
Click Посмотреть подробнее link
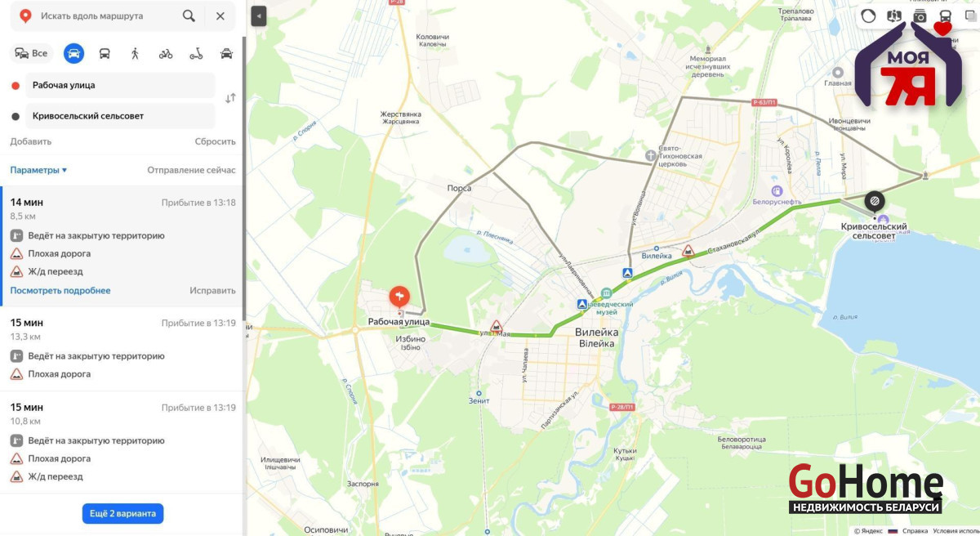click(60, 290)
